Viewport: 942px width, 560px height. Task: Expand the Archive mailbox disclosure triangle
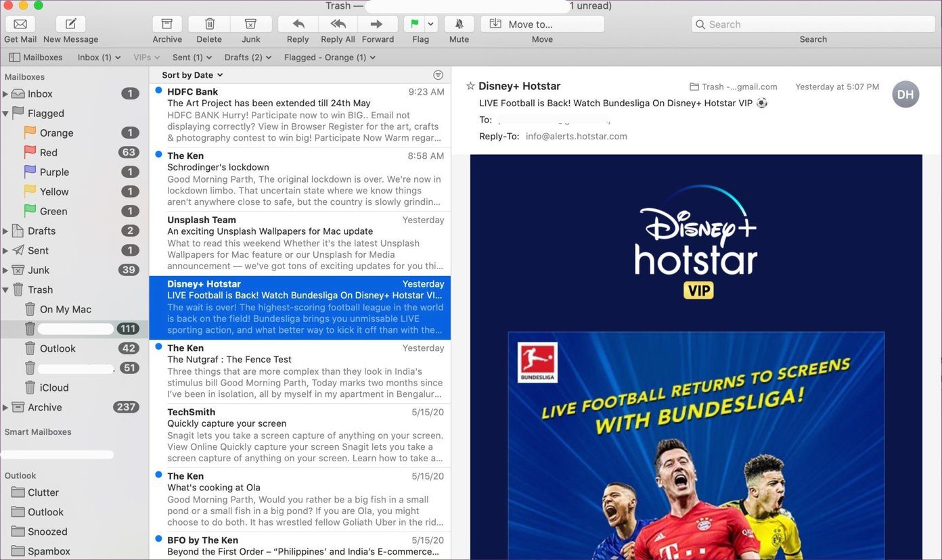pyautogui.click(x=5, y=407)
